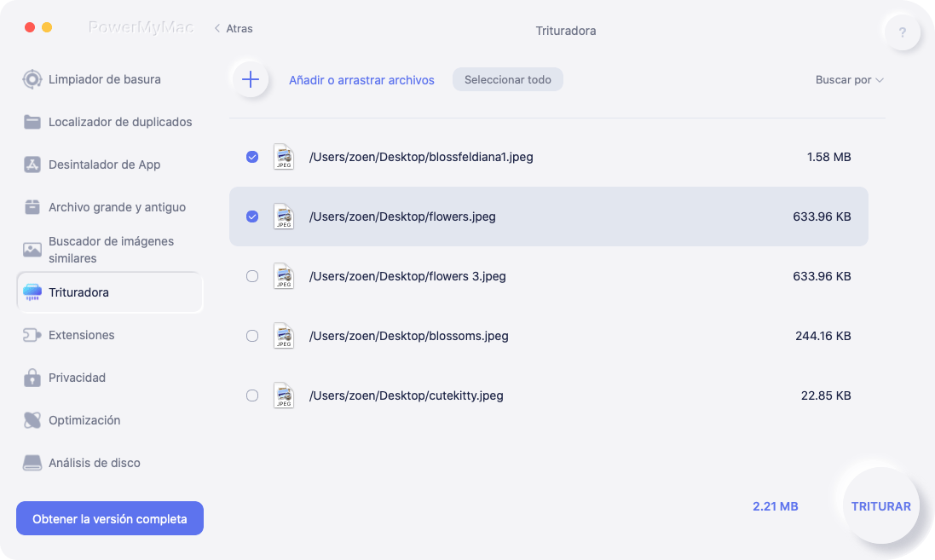Select the /Users/zoen/Desktop/cutekitty.jpeg path text

pos(406,395)
